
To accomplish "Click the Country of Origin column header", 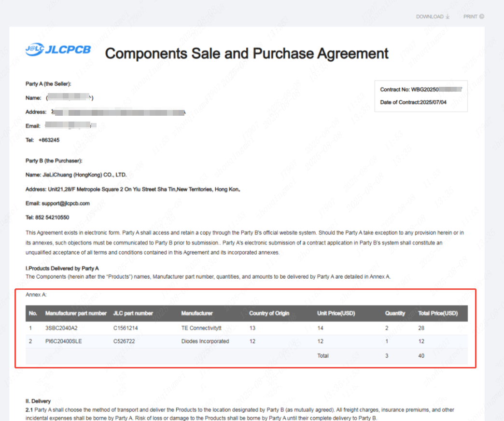I will click(x=269, y=313).
